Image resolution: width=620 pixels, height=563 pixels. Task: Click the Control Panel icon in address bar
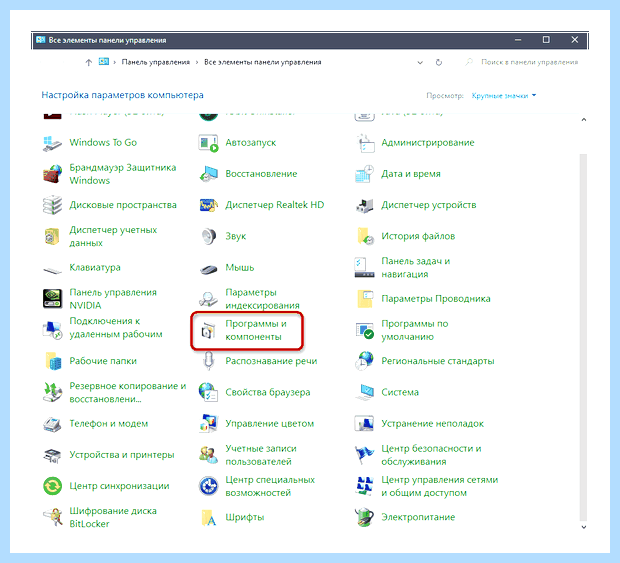tap(104, 62)
